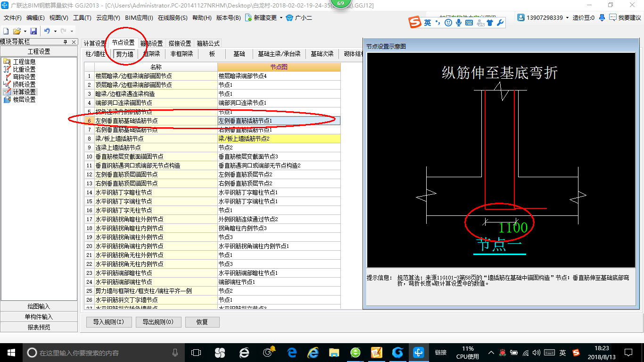Open the 在线服务(S) menu

coord(173,18)
